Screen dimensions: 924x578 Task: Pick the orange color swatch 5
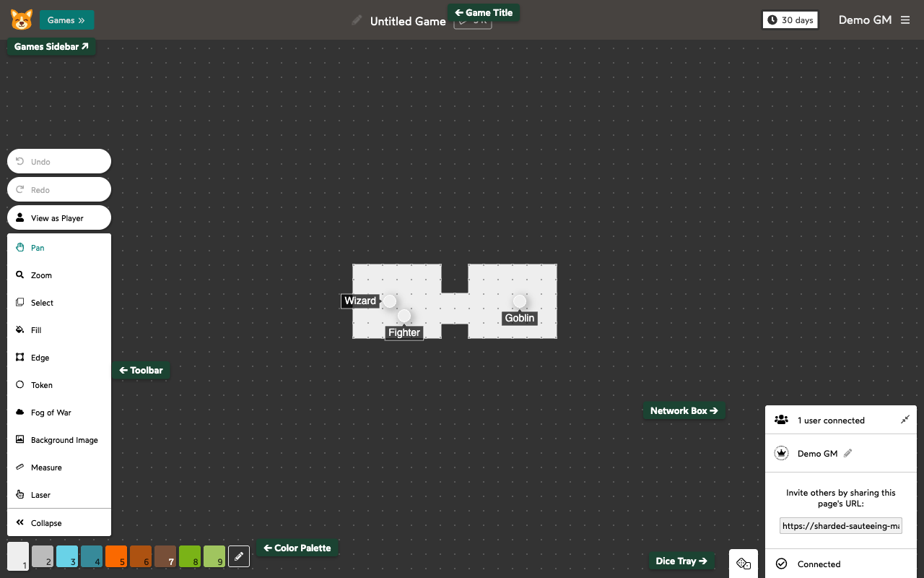(x=116, y=556)
